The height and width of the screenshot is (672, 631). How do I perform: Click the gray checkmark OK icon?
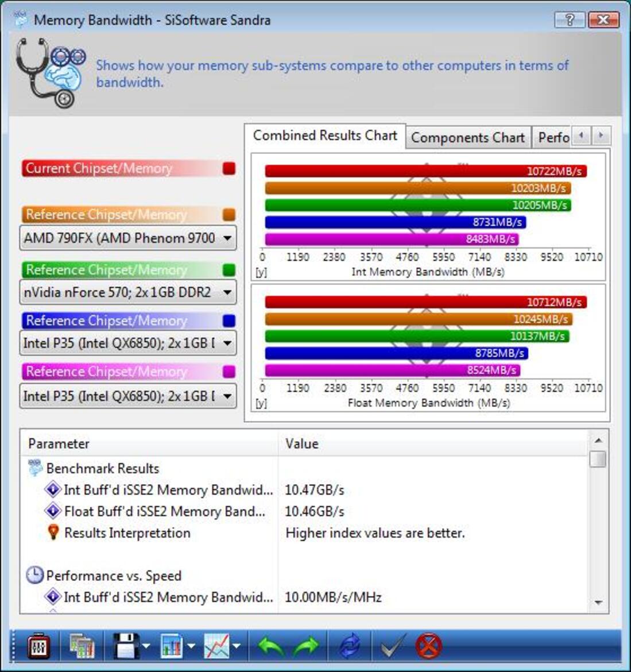(x=393, y=646)
